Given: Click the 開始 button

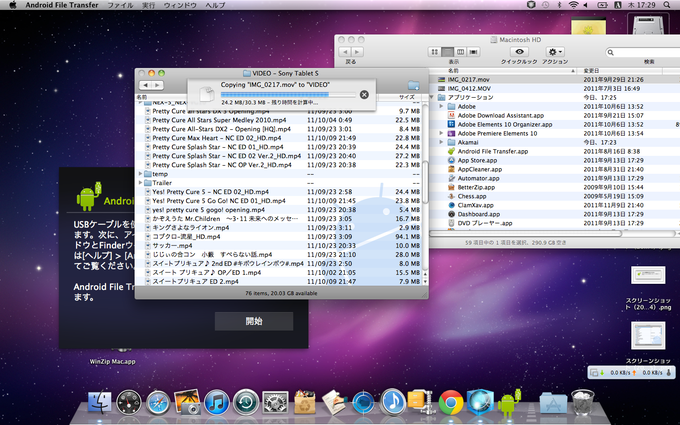Looking at the screenshot, I should point(254,321).
